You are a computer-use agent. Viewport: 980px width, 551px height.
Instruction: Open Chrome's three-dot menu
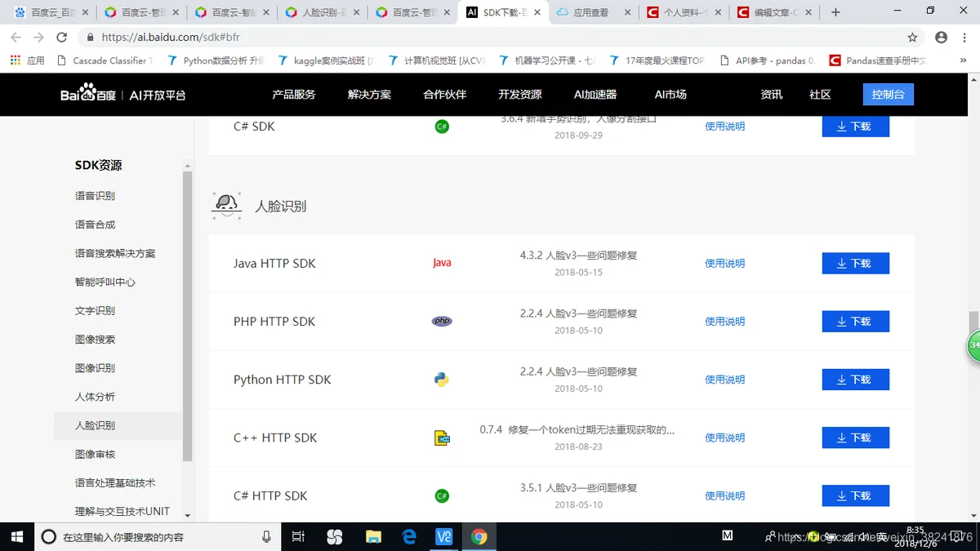pos(964,38)
